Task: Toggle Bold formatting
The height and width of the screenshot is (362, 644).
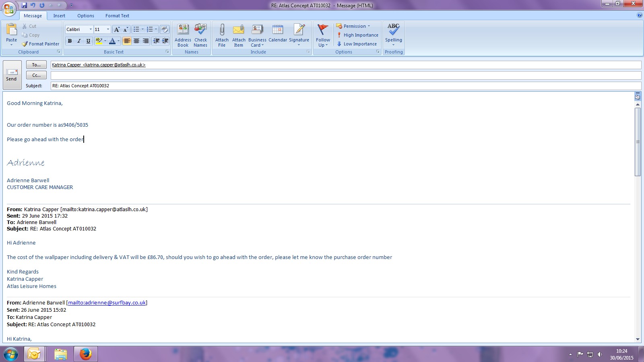Action: tap(70, 41)
